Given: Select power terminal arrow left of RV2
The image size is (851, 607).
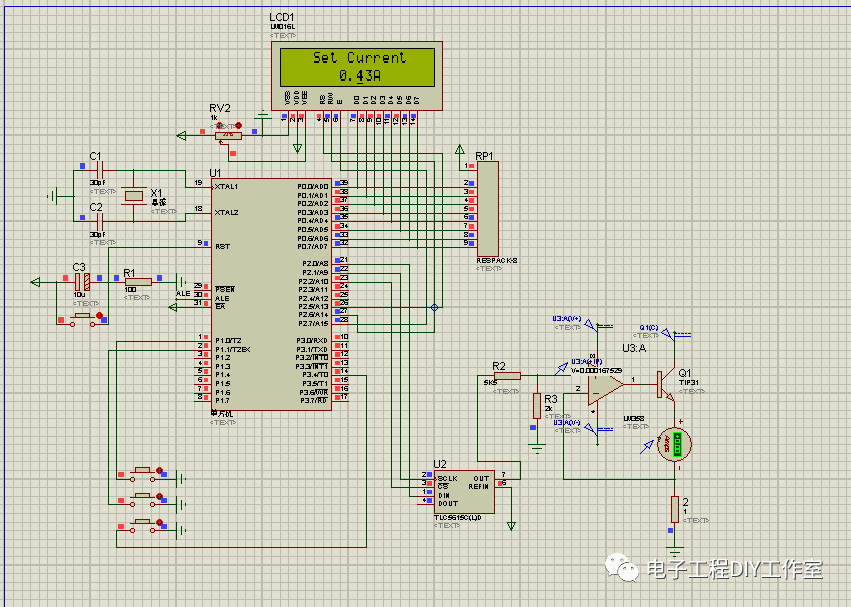Looking at the screenshot, I should pos(182,136).
